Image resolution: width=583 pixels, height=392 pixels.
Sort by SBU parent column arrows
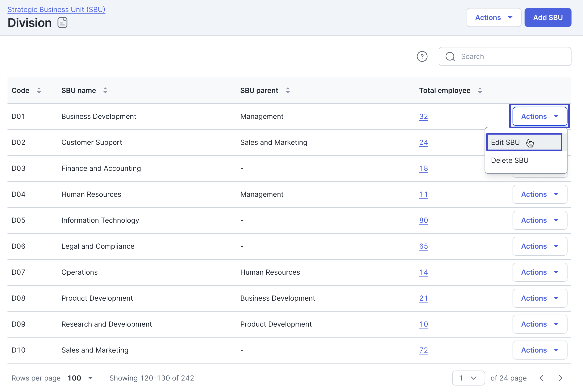288,90
